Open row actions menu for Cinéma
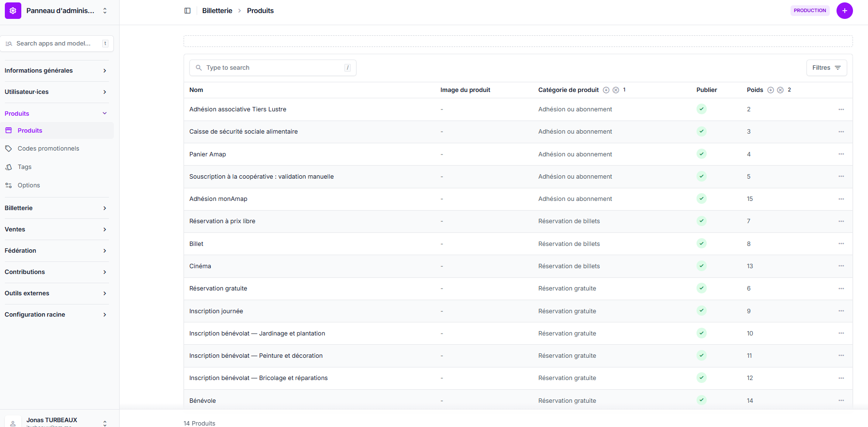 pyautogui.click(x=841, y=266)
